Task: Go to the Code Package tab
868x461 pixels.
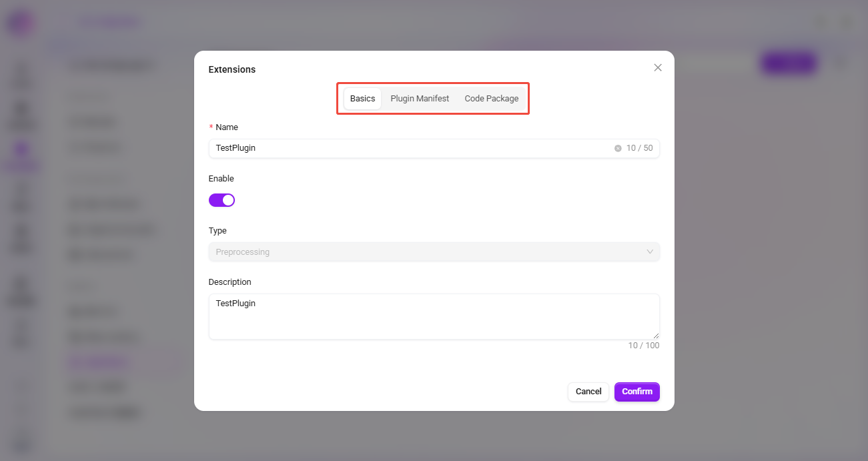Action: (x=492, y=99)
